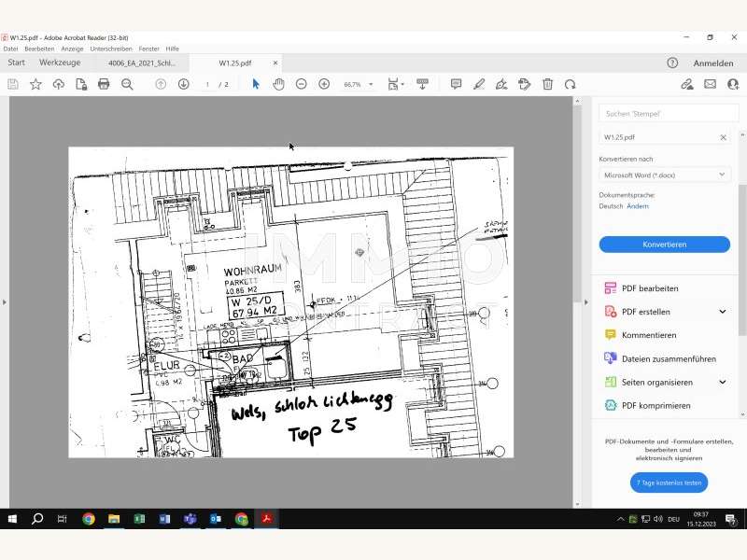Click the Suchen 'Stempel' search field
The height and width of the screenshot is (560, 747).
669,114
